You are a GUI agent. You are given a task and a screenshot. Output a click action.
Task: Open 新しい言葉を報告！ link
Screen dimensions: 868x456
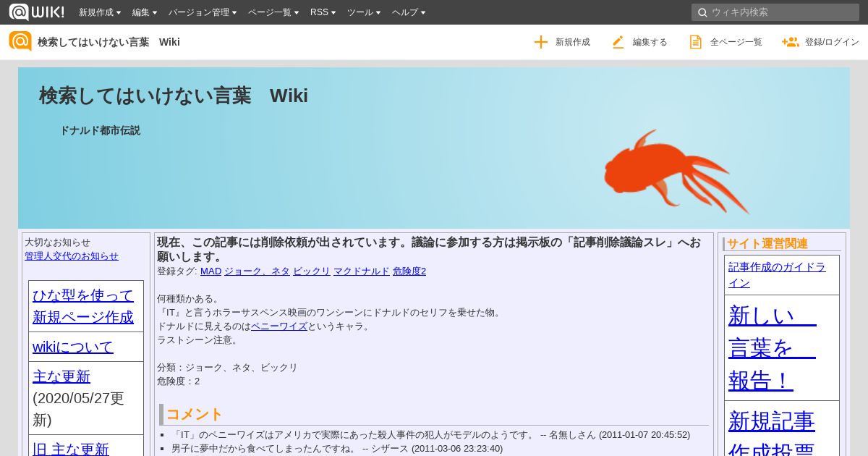(x=772, y=347)
